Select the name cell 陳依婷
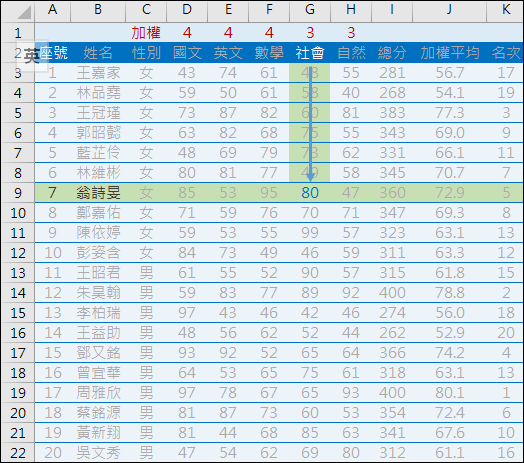 click(98, 233)
